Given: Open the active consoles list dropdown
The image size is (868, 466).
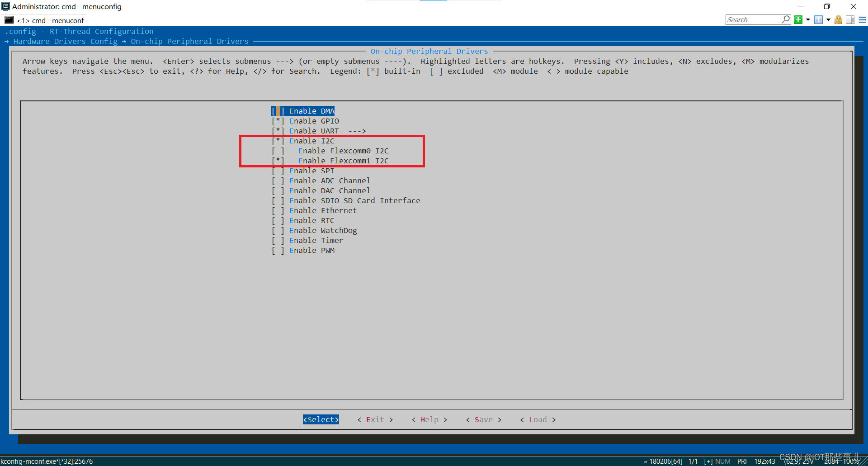Looking at the screenshot, I should tap(828, 19).
